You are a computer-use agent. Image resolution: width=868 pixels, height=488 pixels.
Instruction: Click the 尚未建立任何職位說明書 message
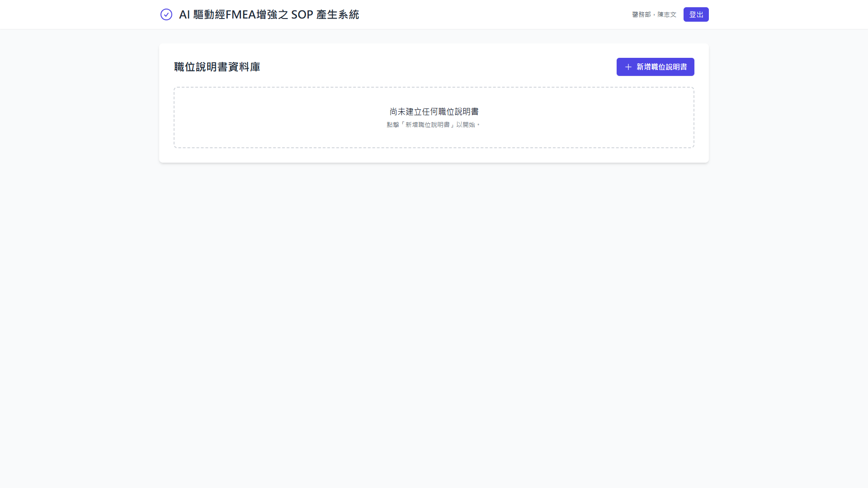click(434, 112)
